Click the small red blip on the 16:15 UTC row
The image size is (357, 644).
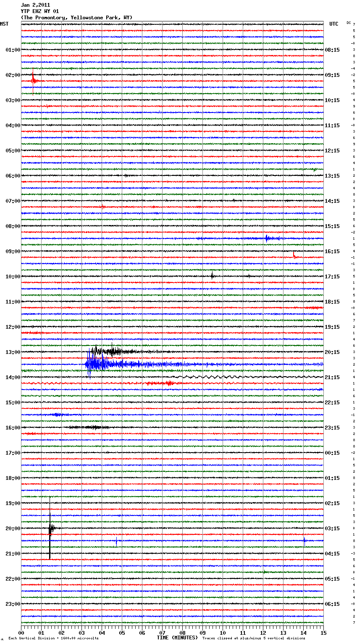[x=294, y=255]
